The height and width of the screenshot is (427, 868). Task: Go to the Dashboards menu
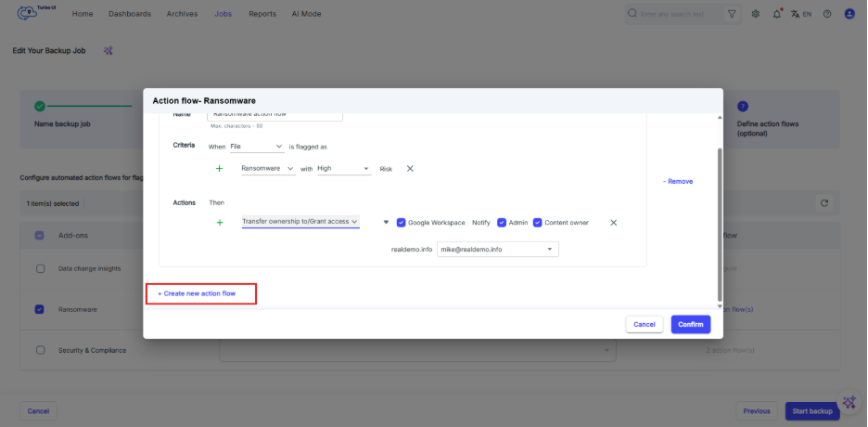click(130, 14)
